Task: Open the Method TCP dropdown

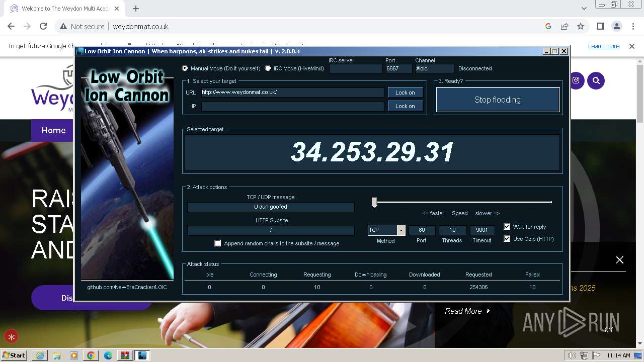Action: (401, 230)
